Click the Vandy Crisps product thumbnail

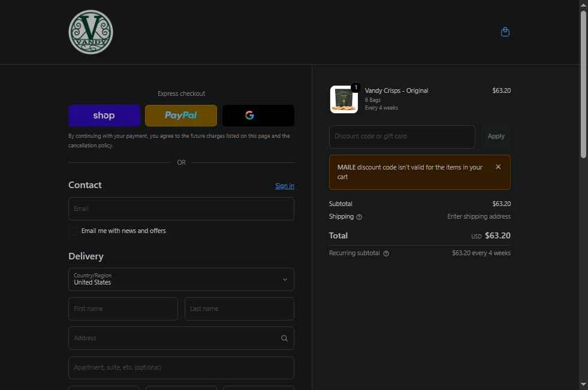click(344, 99)
